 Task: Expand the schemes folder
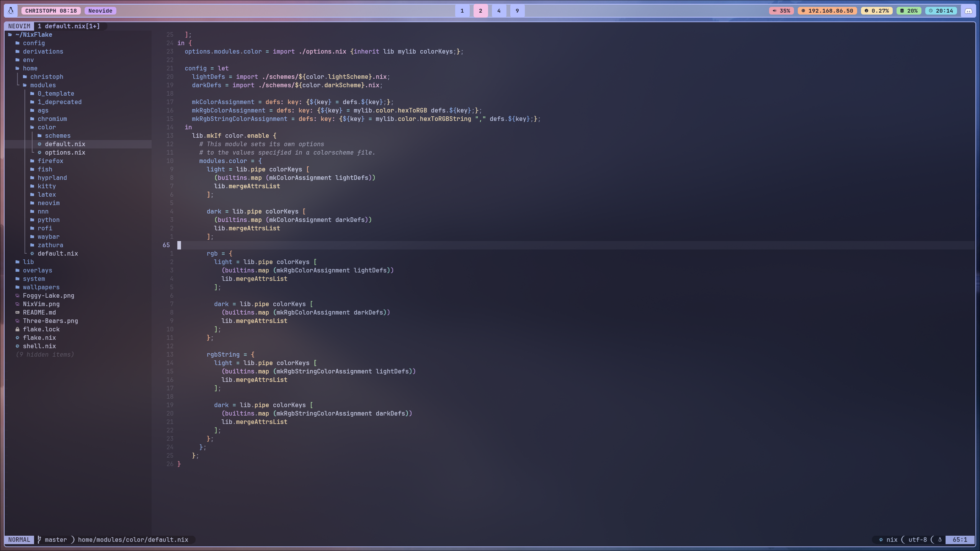point(57,135)
